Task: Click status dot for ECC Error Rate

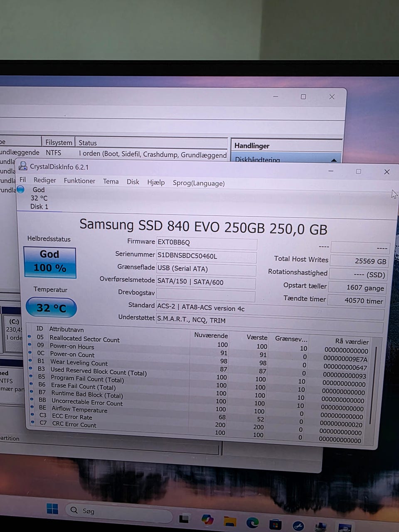Action: [x=33, y=414]
